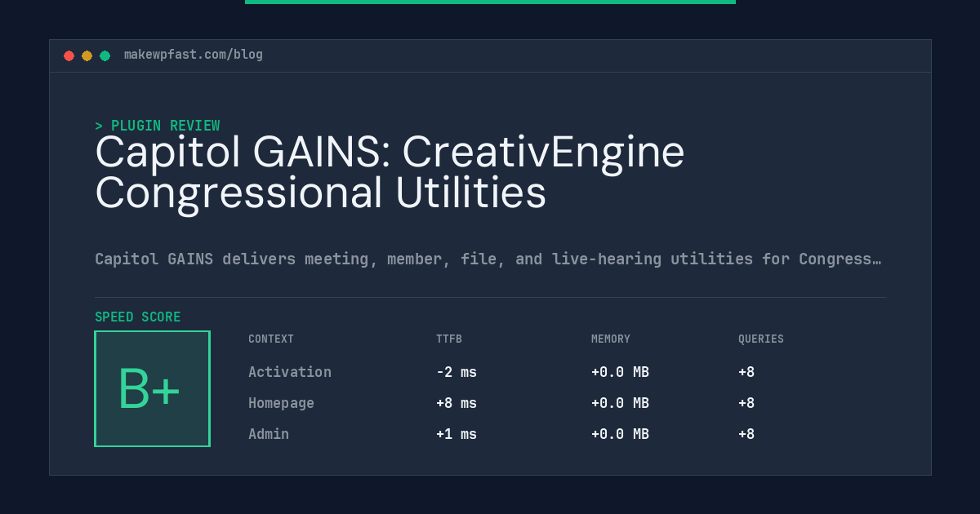Click the Activation memory value
980x514 pixels.
[620, 372]
